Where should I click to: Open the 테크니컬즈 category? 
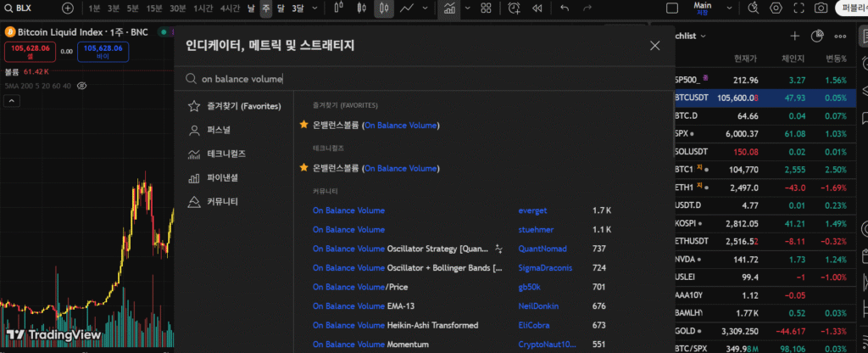coord(217,154)
